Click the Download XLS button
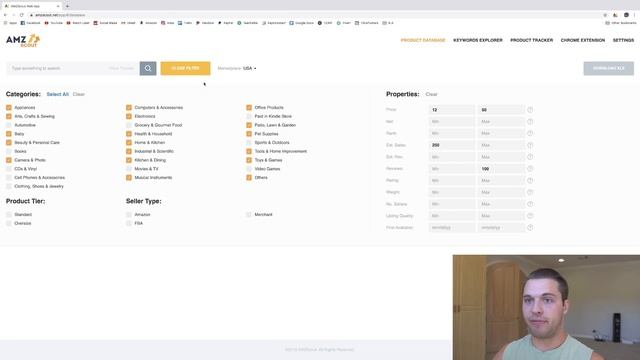Image resolution: width=640 pixels, height=360 pixels. point(609,69)
